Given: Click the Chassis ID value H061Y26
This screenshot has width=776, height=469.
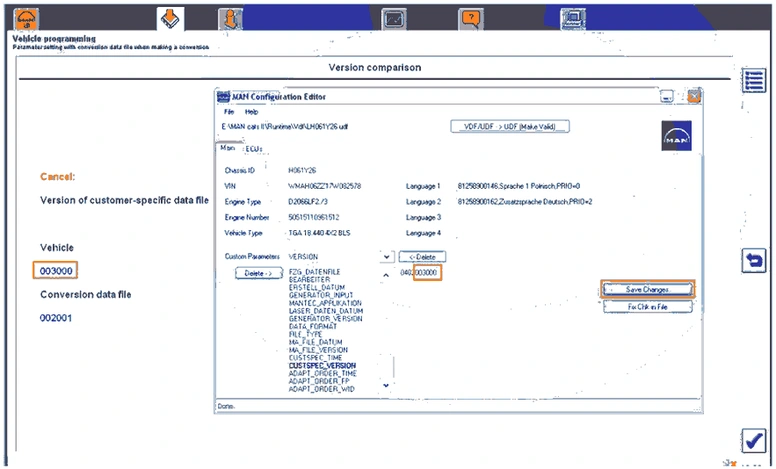Looking at the screenshot, I should coord(302,170).
